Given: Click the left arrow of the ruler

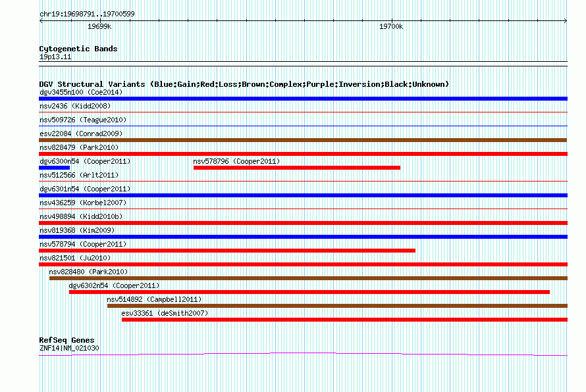Looking at the screenshot, I should [x=41, y=21].
